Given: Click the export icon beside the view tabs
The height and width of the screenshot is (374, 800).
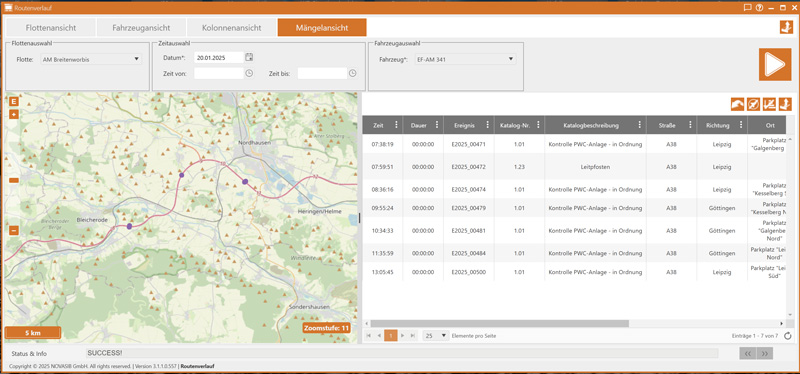Looking at the screenshot, I should tap(786, 28).
